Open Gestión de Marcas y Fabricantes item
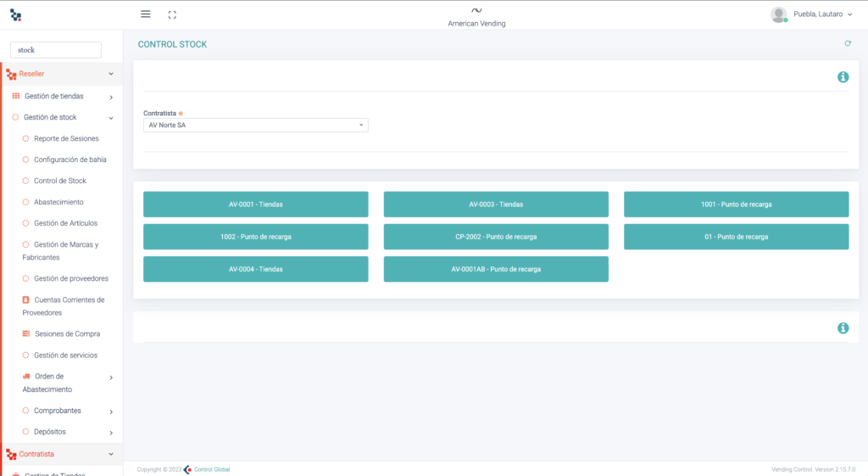 62,251
